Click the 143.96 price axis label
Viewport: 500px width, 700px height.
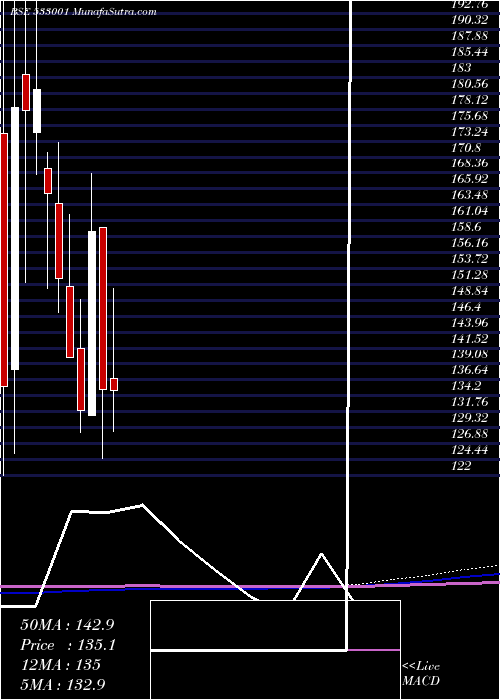tap(470, 322)
